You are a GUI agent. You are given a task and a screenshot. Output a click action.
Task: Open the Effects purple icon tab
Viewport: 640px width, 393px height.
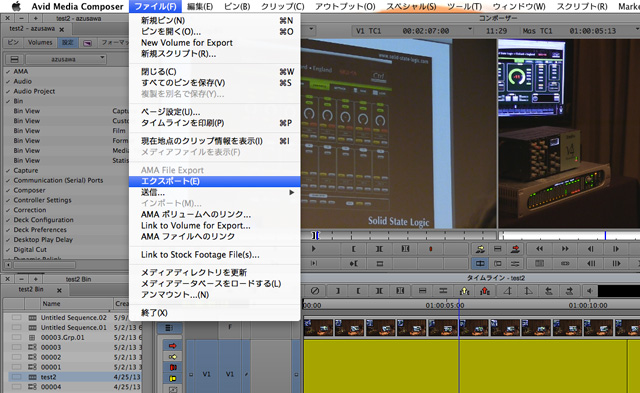pyautogui.click(x=87, y=43)
